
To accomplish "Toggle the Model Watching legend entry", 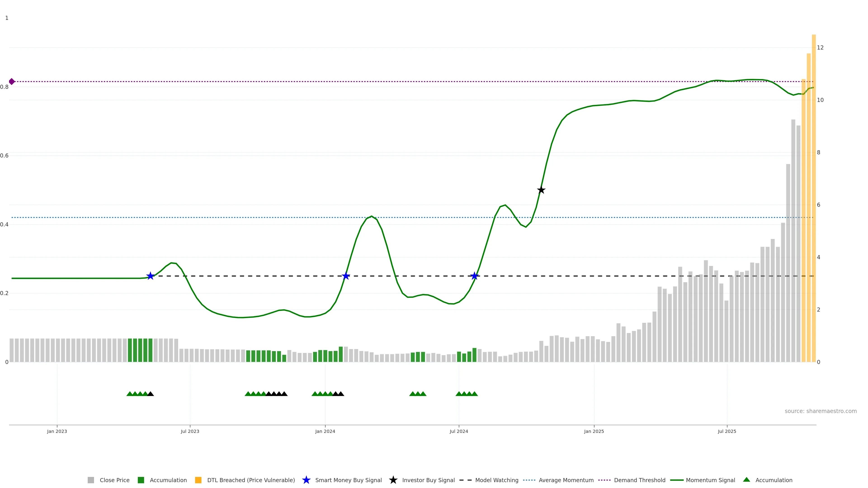I will coord(496,480).
